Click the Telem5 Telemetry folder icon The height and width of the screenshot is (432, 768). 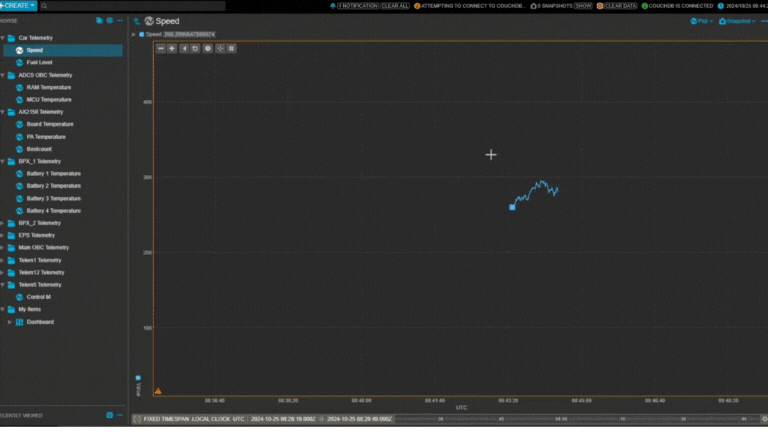point(11,285)
